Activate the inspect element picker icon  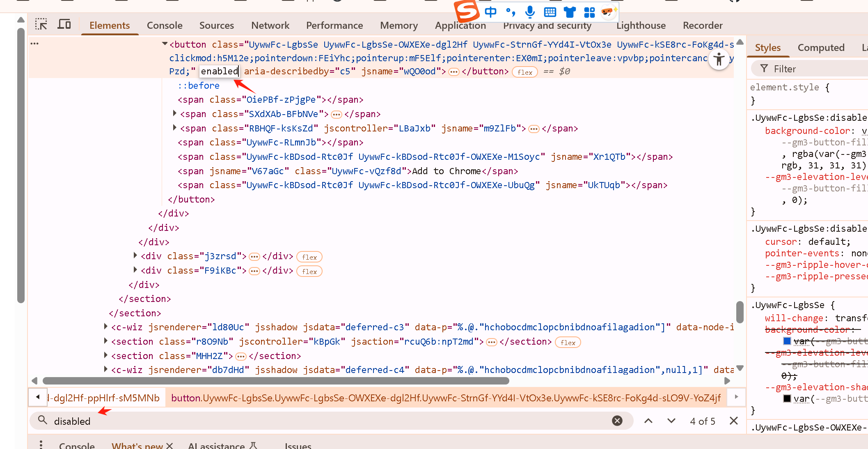coord(41,24)
